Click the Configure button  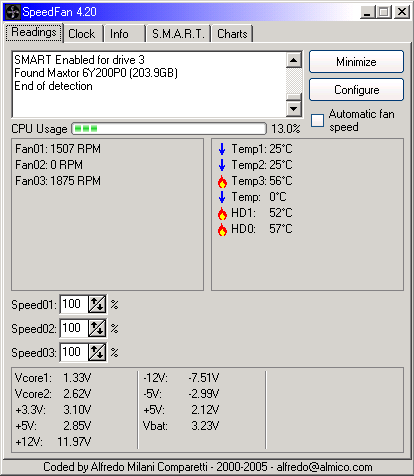click(356, 90)
